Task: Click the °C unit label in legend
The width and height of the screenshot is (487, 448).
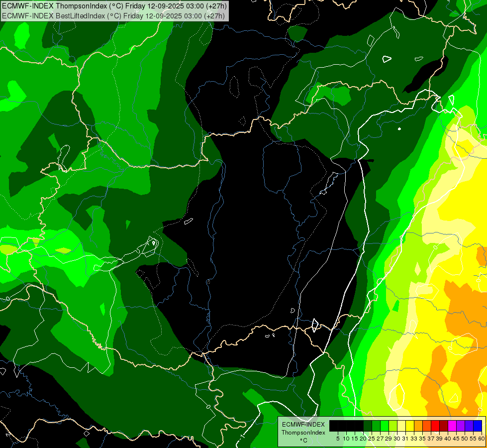Action: click(303, 441)
